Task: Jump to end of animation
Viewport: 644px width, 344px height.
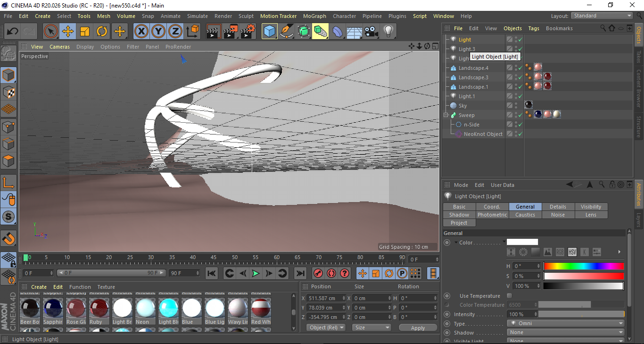Action: pyautogui.click(x=300, y=273)
